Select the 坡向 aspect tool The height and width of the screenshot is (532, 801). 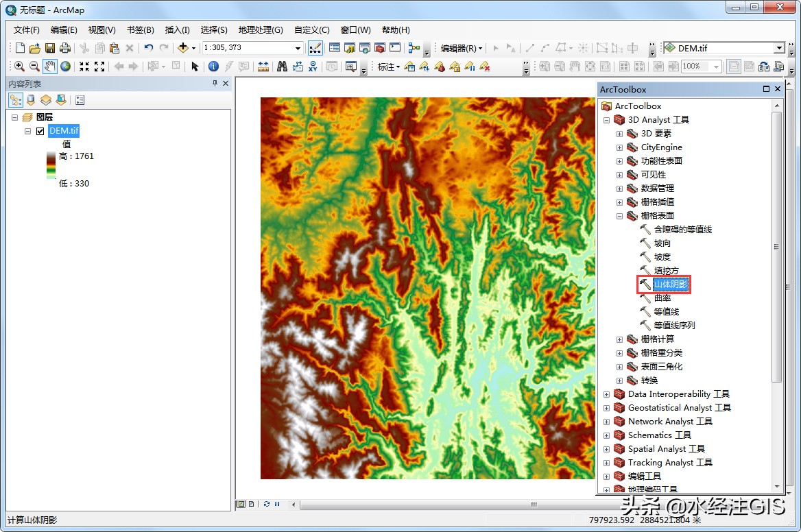pos(662,243)
